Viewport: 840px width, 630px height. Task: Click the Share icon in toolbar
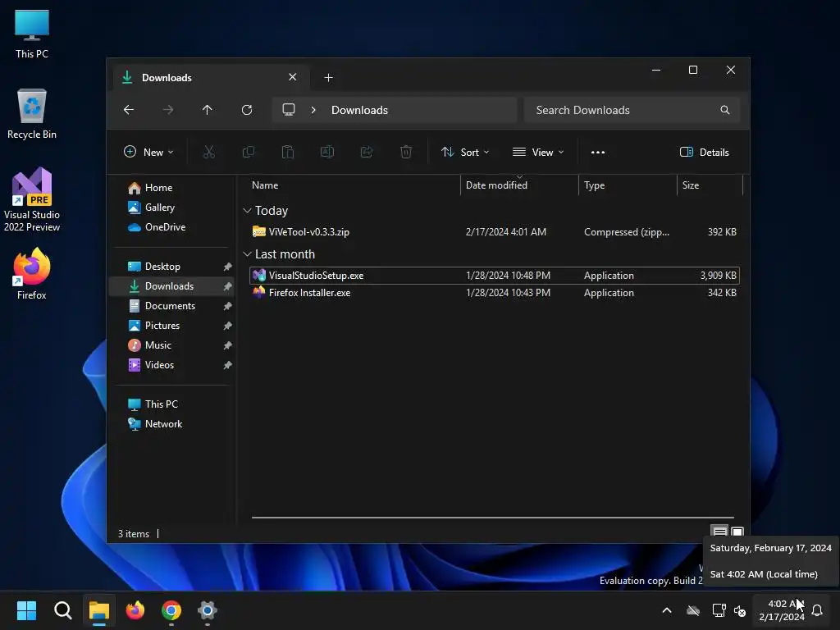pyautogui.click(x=367, y=152)
